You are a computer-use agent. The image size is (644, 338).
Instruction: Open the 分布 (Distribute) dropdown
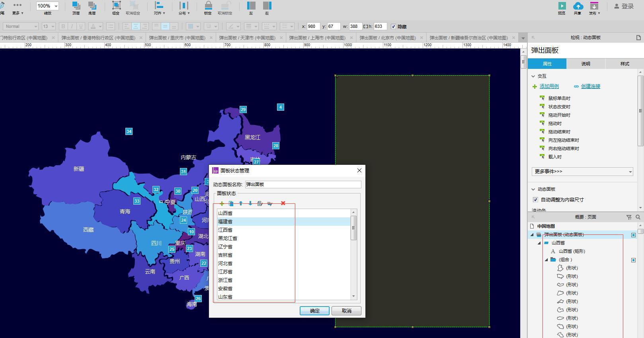pos(184,8)
